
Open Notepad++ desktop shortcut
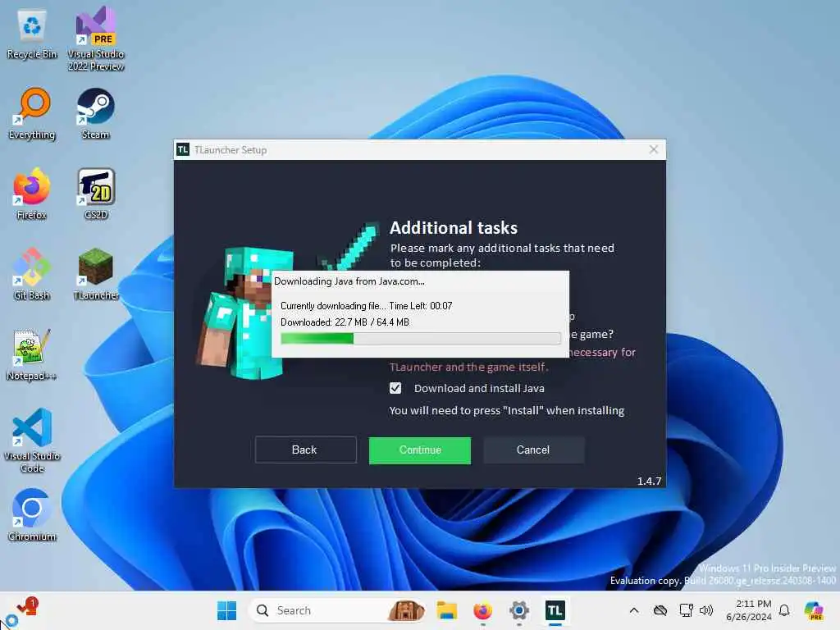32,354
